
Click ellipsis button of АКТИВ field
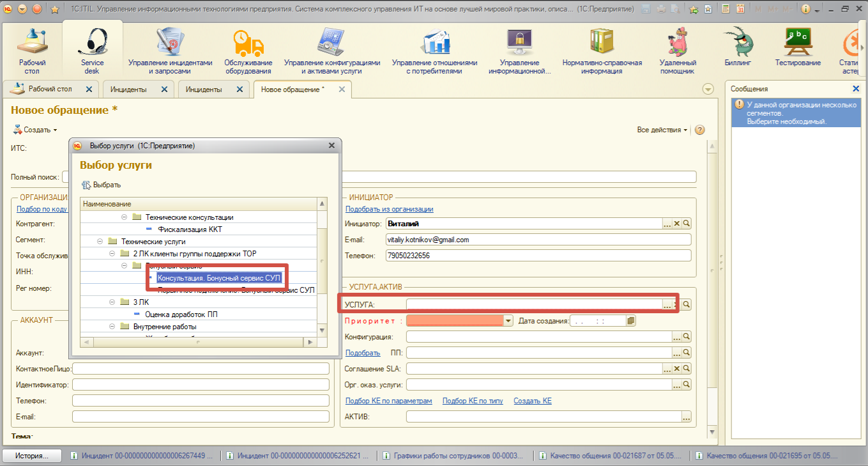(x=687, y=417)
